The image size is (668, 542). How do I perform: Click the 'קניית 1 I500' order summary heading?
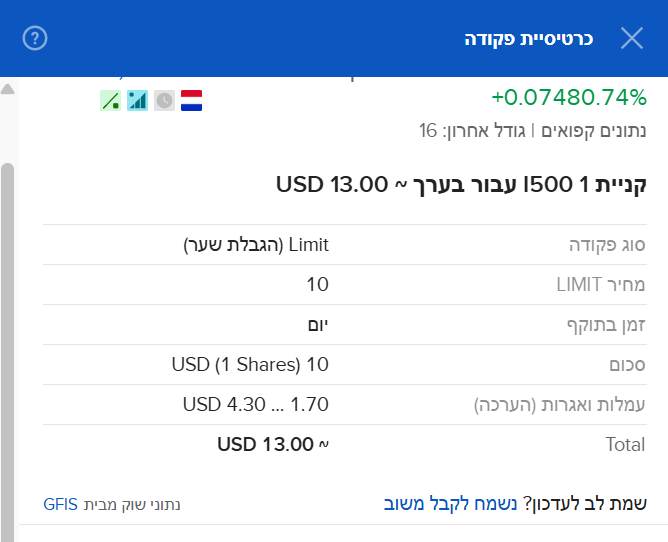461,185
